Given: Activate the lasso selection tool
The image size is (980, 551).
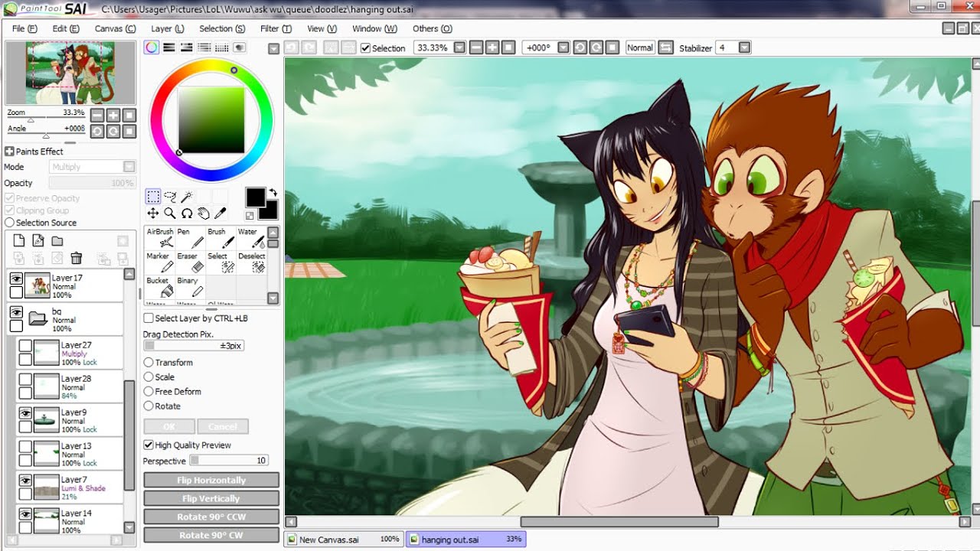Looking at the screenshot, I should 170,197.
